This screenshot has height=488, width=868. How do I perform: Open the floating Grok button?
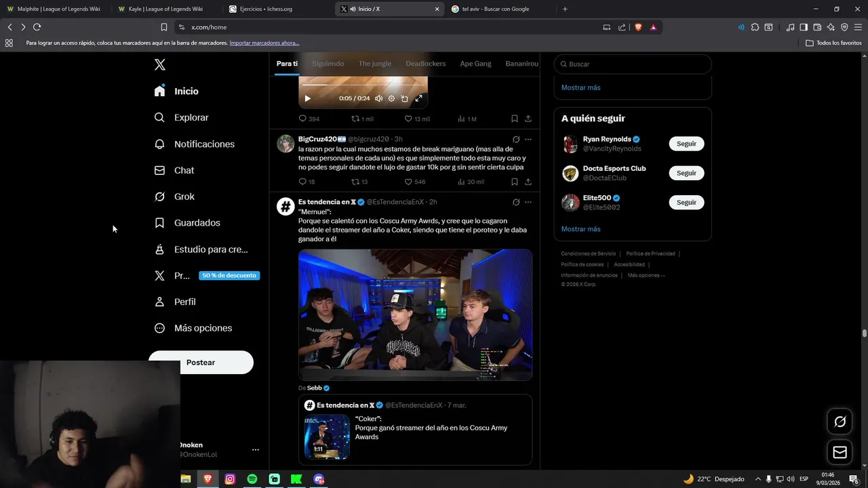click(840, 422)
